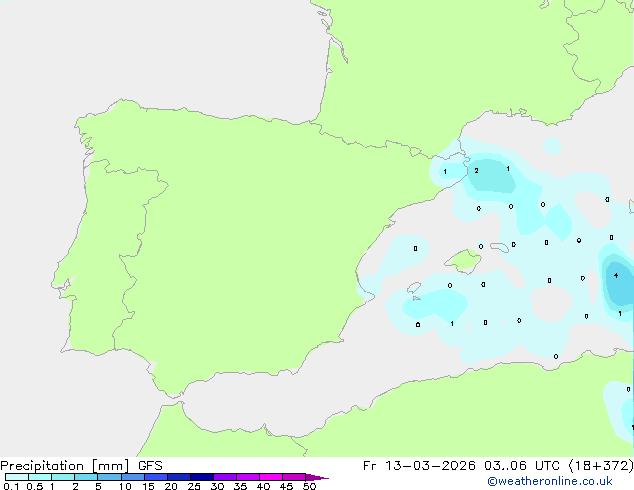
Task: Click the 1–2 mm legend color box
Action: coord(63,477)
